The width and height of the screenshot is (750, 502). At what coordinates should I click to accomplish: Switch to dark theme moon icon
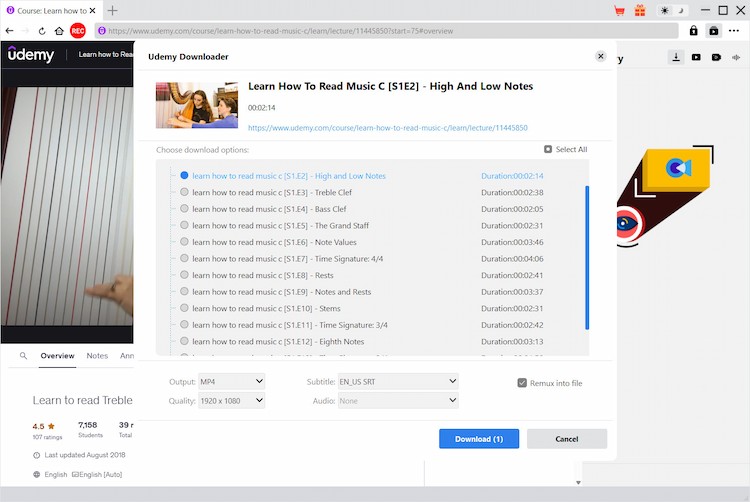[681, 11]
